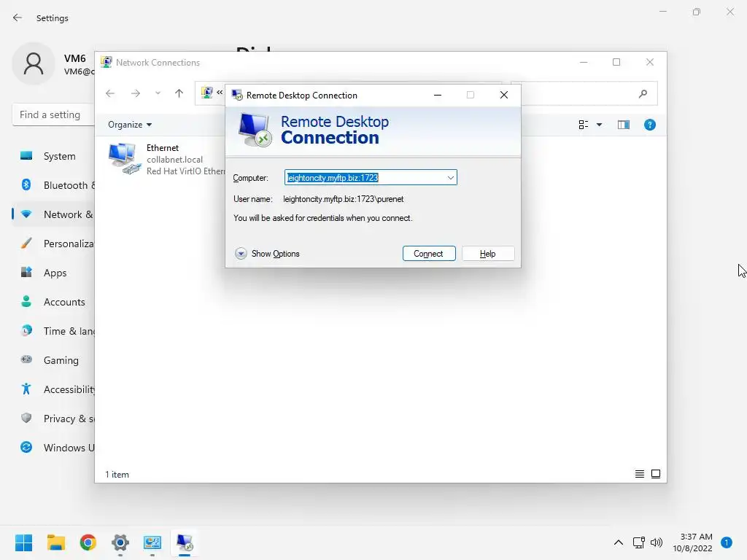
Task: Open Apps in Settings sidebar
Action: tap(53, 273)
